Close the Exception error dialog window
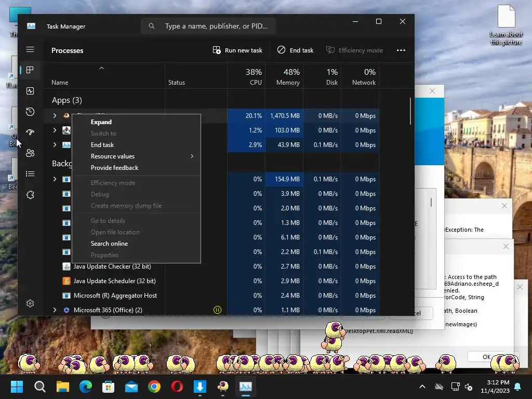532x399 pixels. (504, 206)
